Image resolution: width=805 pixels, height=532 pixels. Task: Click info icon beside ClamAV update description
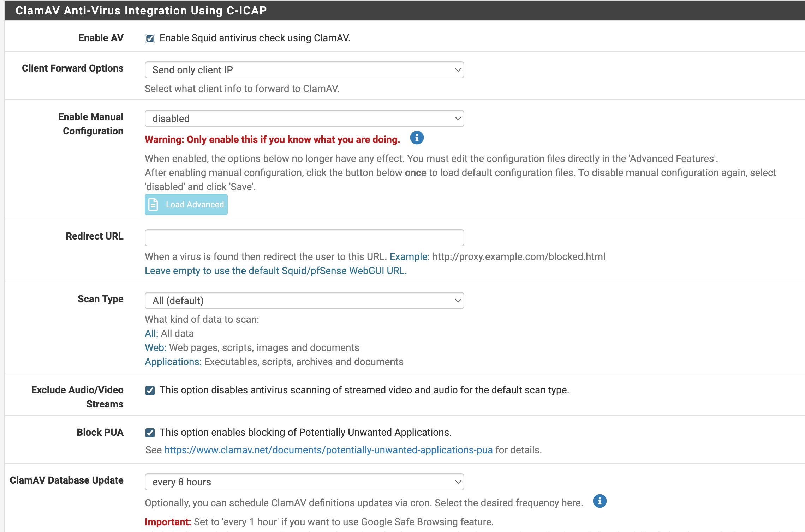(600, 501)
